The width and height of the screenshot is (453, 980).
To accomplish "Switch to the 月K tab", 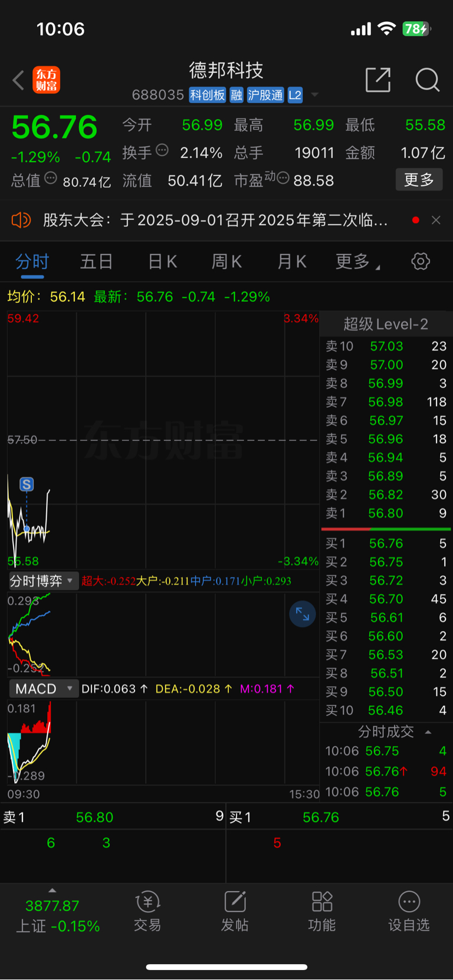I will (x=291, y=262).
